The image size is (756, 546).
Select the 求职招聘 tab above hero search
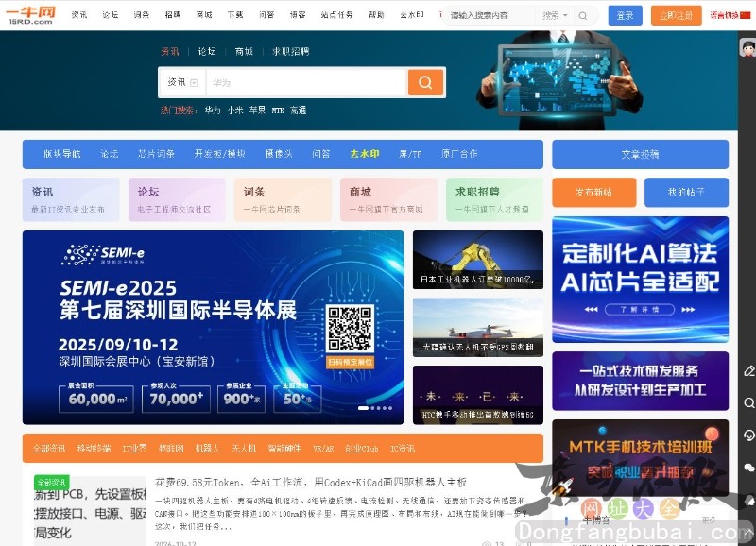point(291,52)
